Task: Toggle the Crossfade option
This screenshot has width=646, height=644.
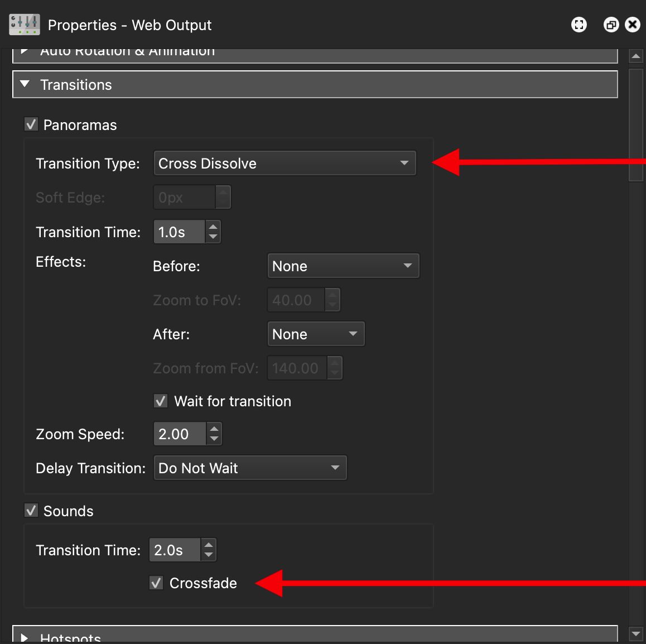Action: 156,583
